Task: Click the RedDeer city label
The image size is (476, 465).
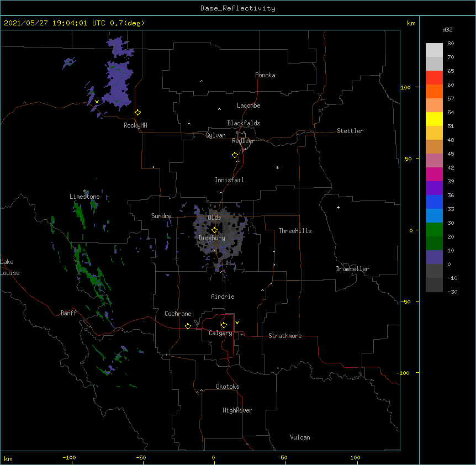Action: (243, 141)
